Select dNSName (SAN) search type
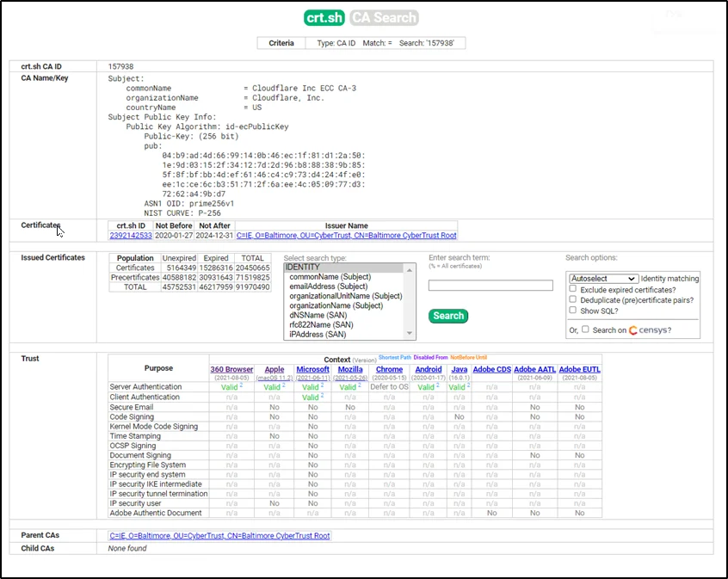Viewport: 728px width, 579px height. pyautogui.click(x=318, y=315)
